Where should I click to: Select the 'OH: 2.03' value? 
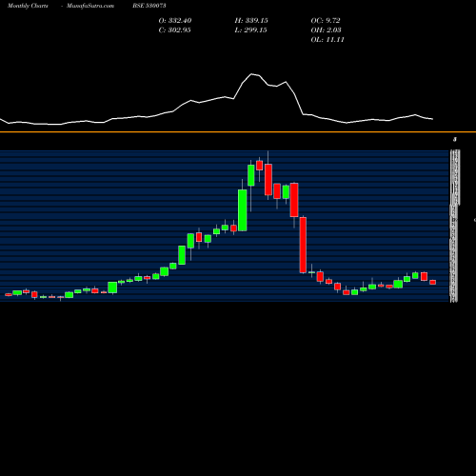click(326, 30)
